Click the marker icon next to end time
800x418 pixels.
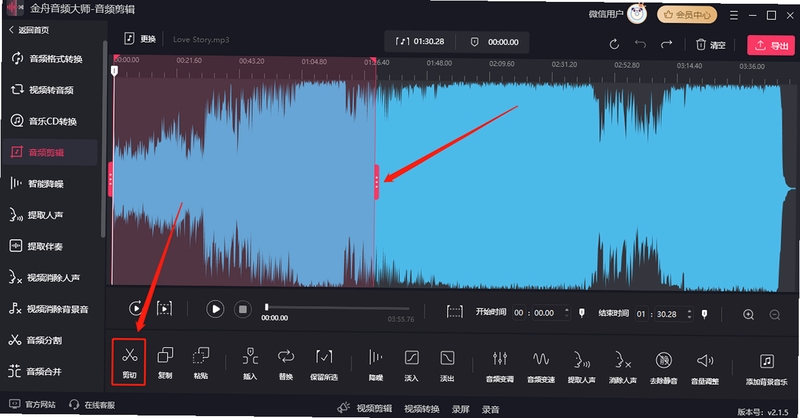tap(705, 314)
